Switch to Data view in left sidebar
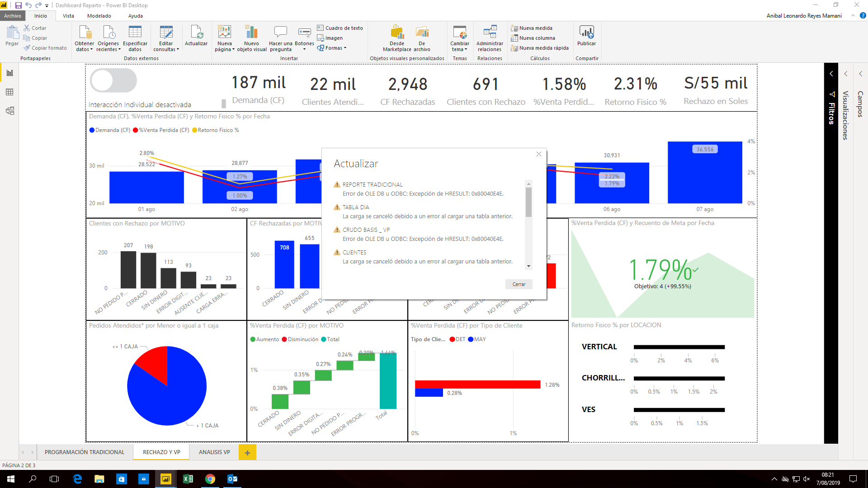Image resolution: width=868 pixels, height=488 pixels. [9, 92]
